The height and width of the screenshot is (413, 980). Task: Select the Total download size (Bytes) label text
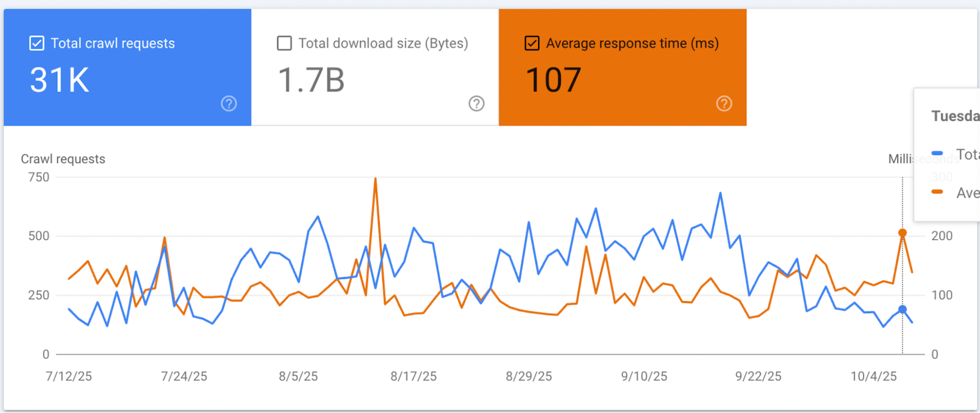click(383, 43)
